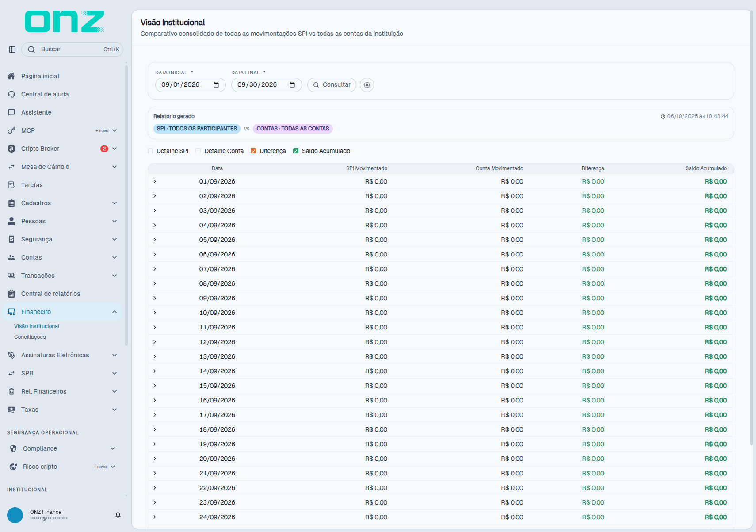Open the SPB menu item
Screen dimensions: 756x532
[x=62, y=373]
